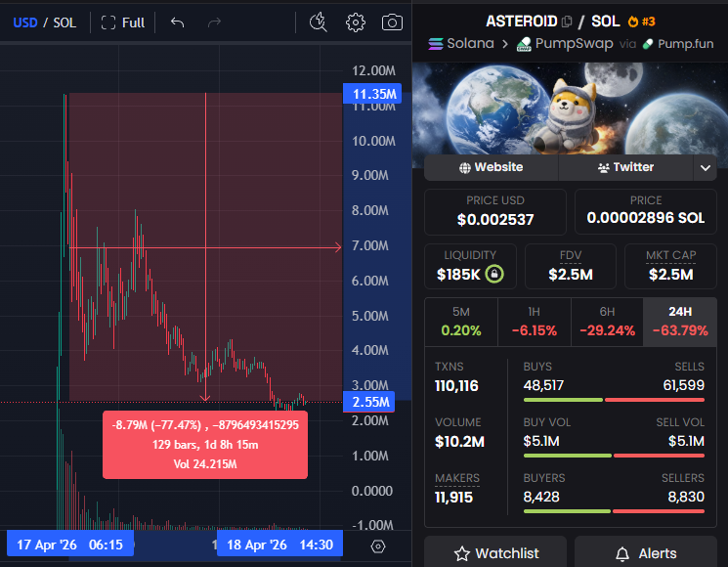Click the SELLERS 8,830 value
The image size is (728, 567).
[x=686, y=497]
